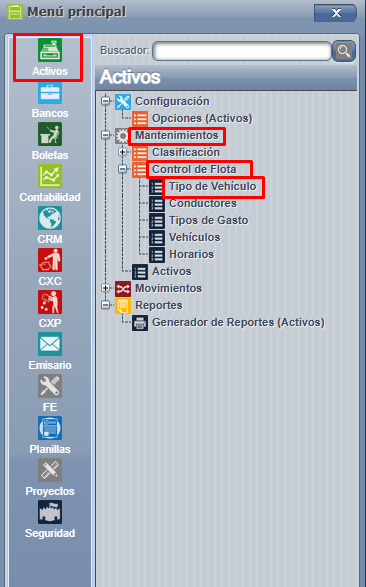Close the Menú principal window

pos(335,13)
